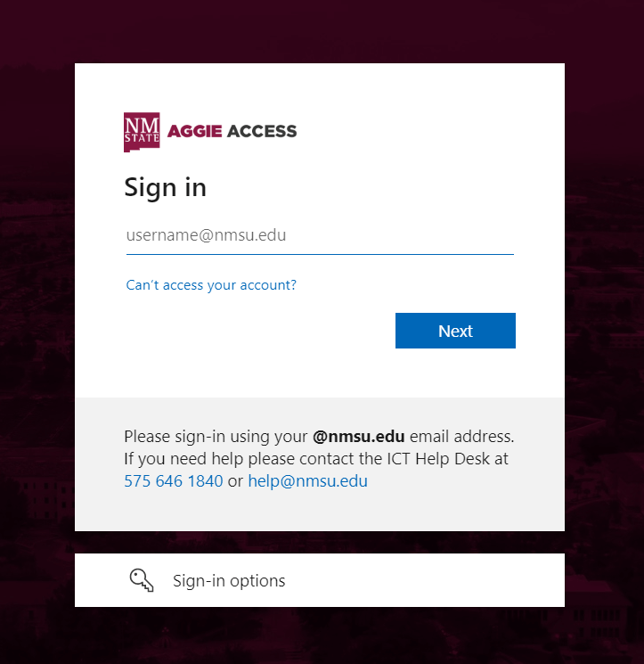Click the "Please sign-in using your" text
This screenshot has width=644, height=664.
[216, 437]
